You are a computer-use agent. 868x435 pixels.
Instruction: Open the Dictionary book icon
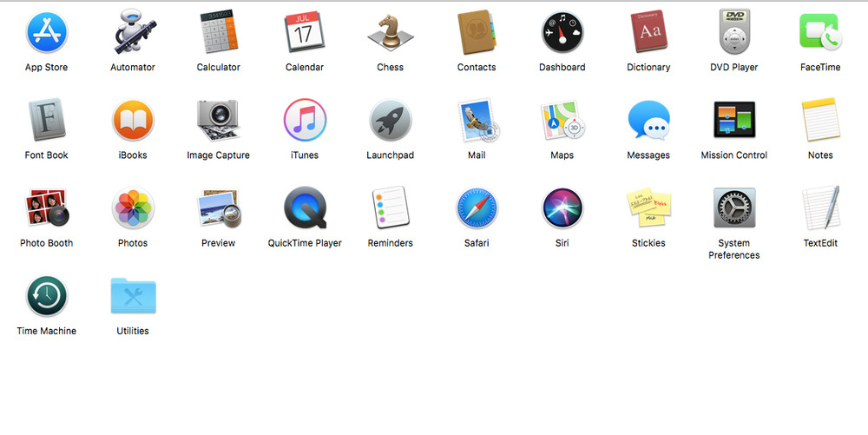pos(648,32)
